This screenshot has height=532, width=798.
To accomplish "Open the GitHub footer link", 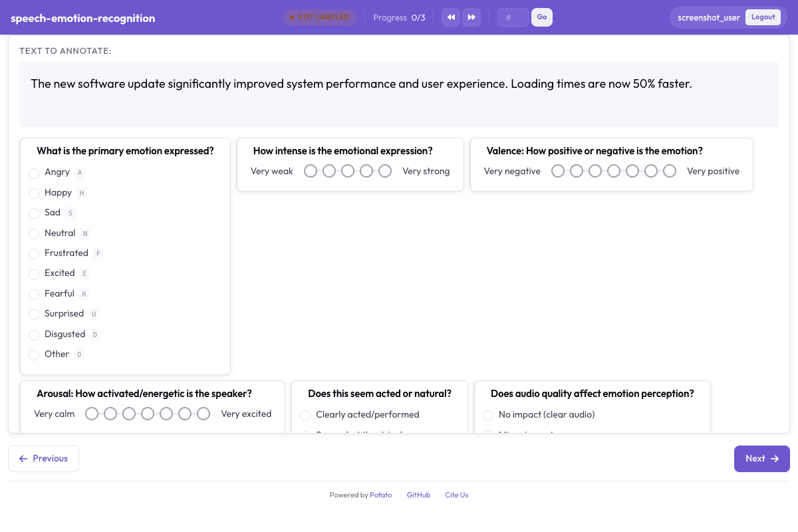I will (x=418, y=495).
